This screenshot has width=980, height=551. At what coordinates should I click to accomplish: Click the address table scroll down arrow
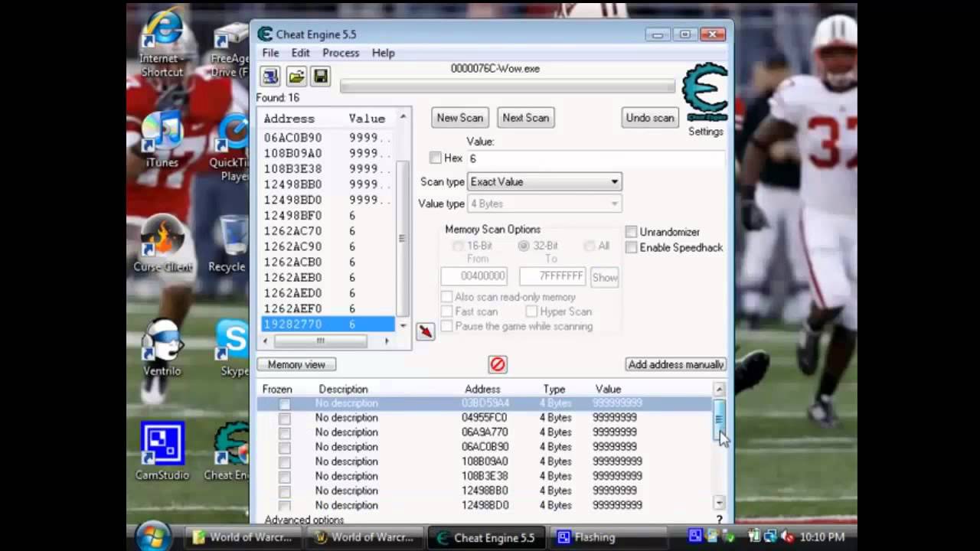coord(719,503)
